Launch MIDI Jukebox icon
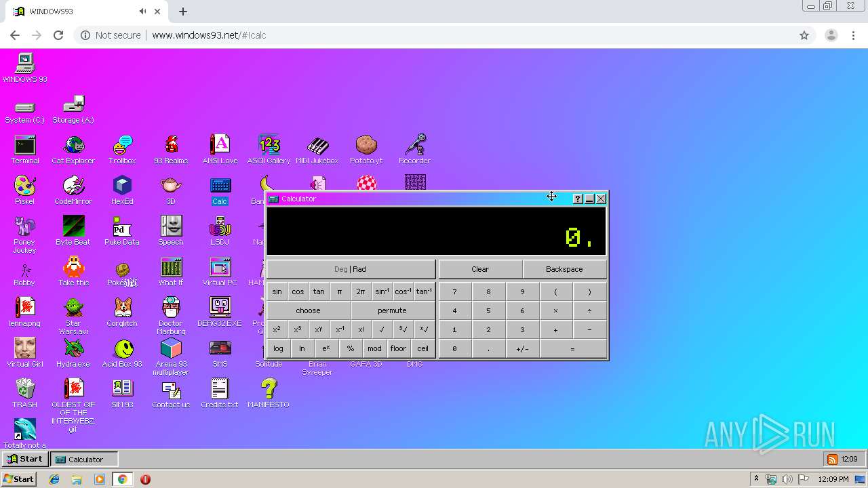Screen dimensions: 868x488 coord(317,150)
